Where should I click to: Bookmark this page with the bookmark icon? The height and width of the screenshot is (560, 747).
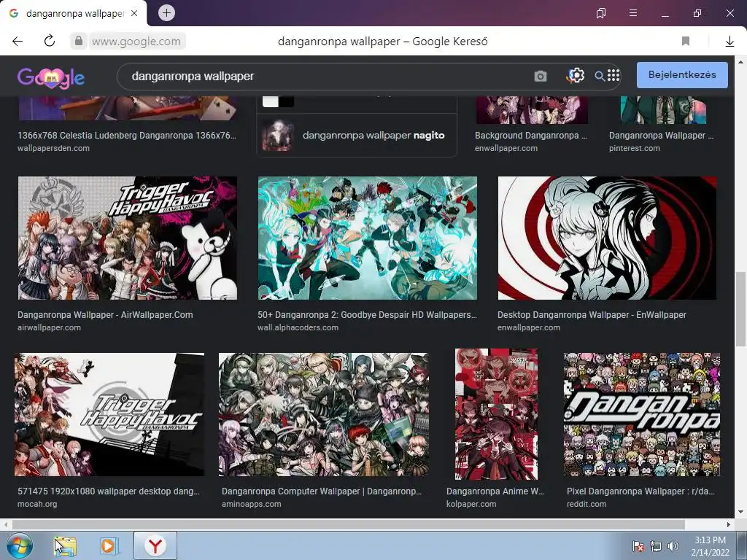click(x=686, y=42)
